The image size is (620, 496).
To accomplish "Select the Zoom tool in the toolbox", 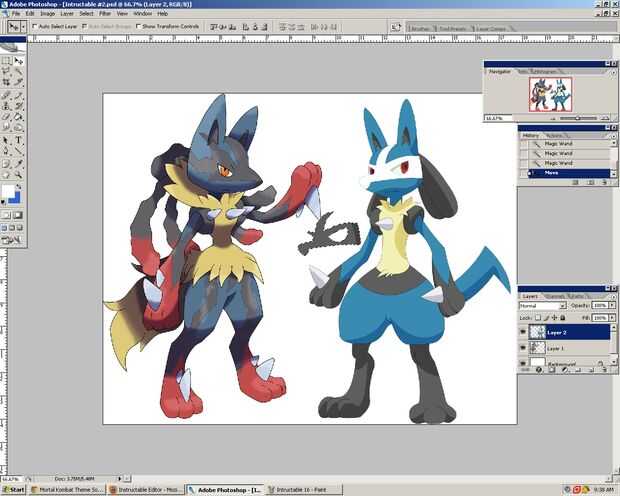I will (x=18, y=176).
